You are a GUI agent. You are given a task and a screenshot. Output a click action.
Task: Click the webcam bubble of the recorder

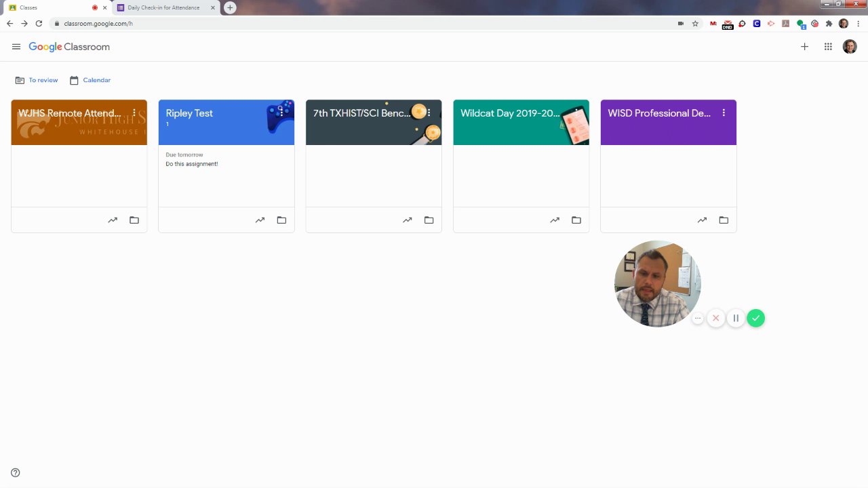[657, 283]
